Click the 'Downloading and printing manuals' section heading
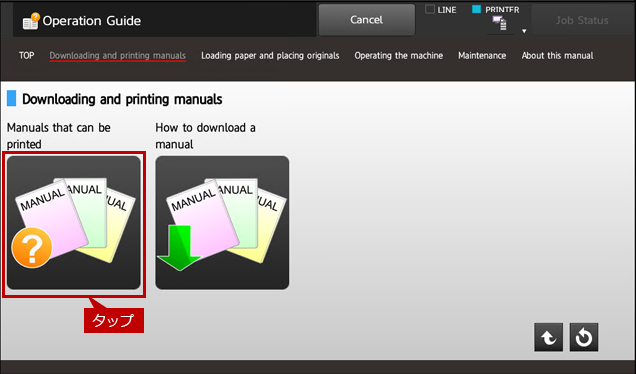The width and height of the screenshot is (636, 374). [x=122, y=99]
